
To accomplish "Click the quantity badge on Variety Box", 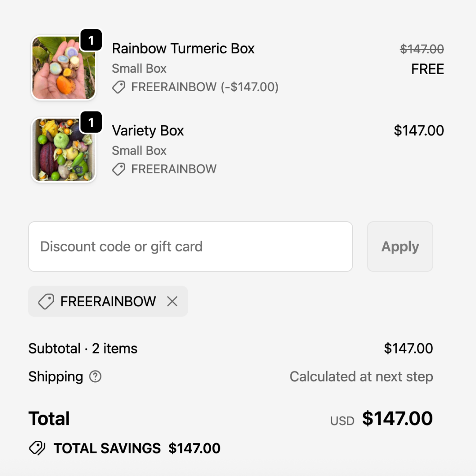I will point(91,123).
